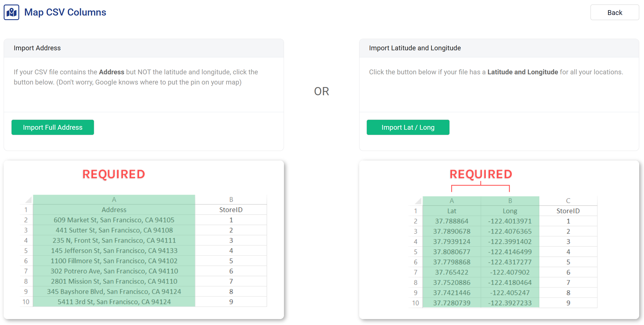Click the map icon beside Map CSV Columns title
The height and width of the screenshot is (325, 644).
11,12
